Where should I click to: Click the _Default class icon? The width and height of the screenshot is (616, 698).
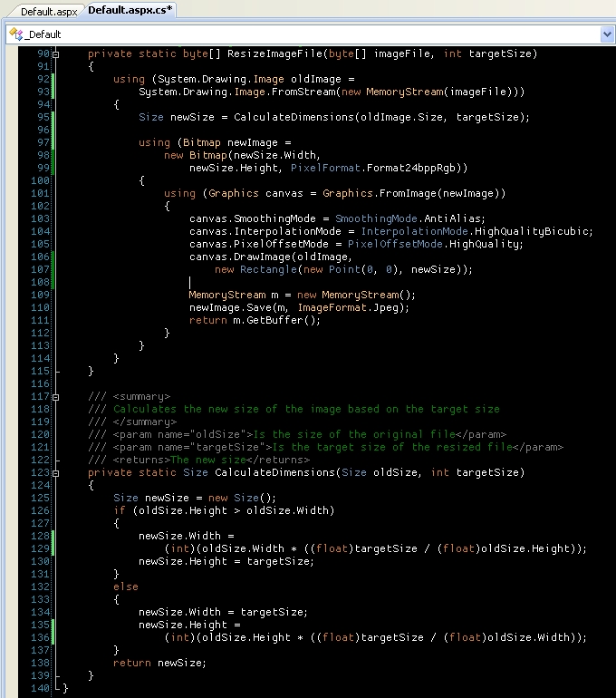coord(15,34)
